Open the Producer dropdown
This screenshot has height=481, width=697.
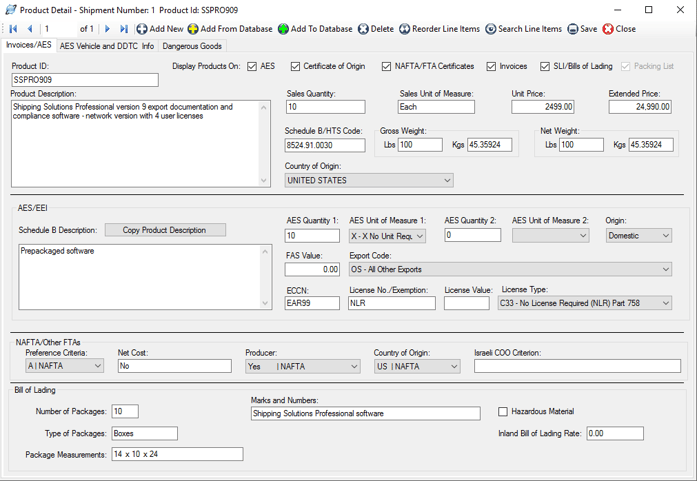tap(302, 366)
